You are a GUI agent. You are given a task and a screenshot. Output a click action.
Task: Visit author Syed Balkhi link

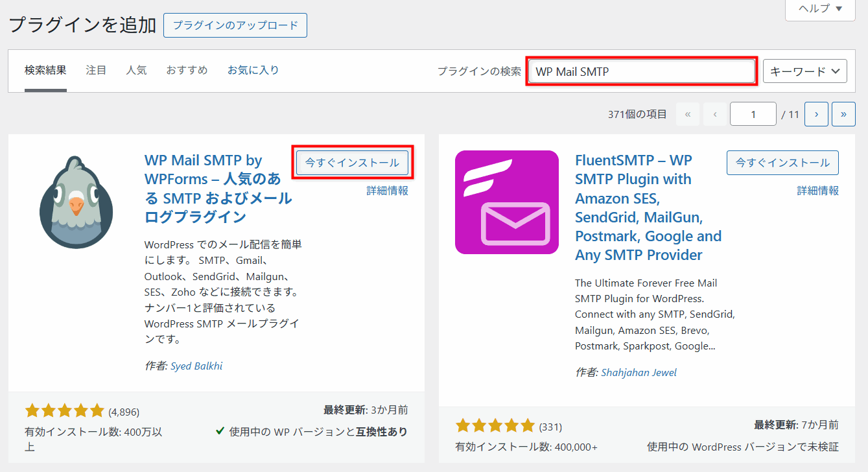[x=196, y=366]
